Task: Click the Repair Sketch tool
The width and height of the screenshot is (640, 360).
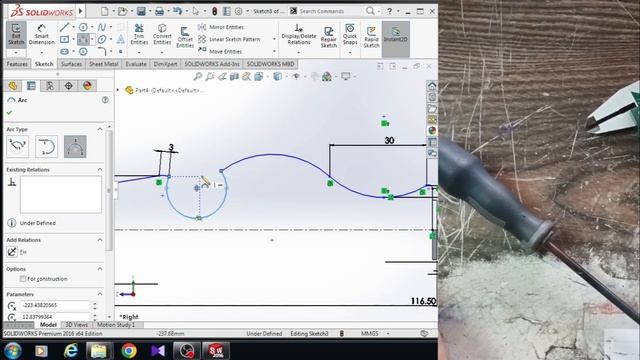Action: [329, 37]
